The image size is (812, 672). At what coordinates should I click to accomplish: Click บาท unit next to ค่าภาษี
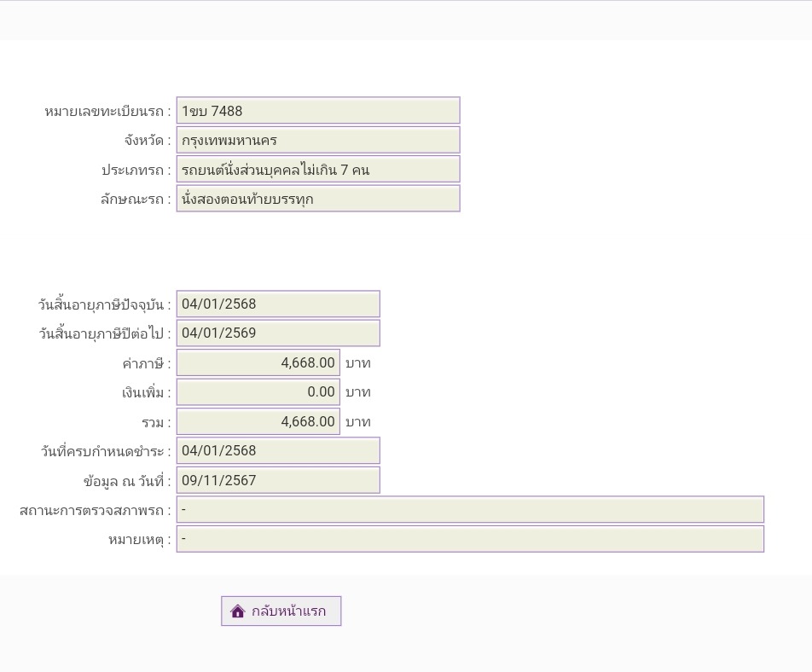(x=358, y=363)
